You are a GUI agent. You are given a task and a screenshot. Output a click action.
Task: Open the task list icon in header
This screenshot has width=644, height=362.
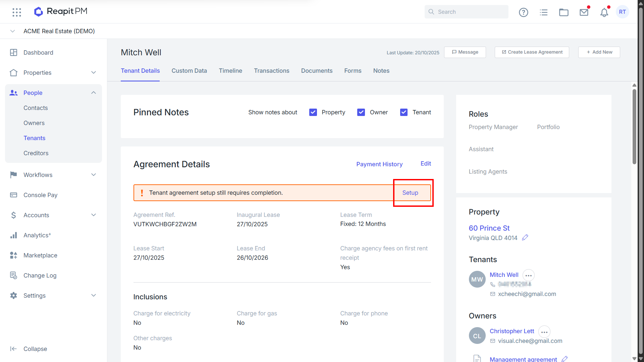coord(543,12)
